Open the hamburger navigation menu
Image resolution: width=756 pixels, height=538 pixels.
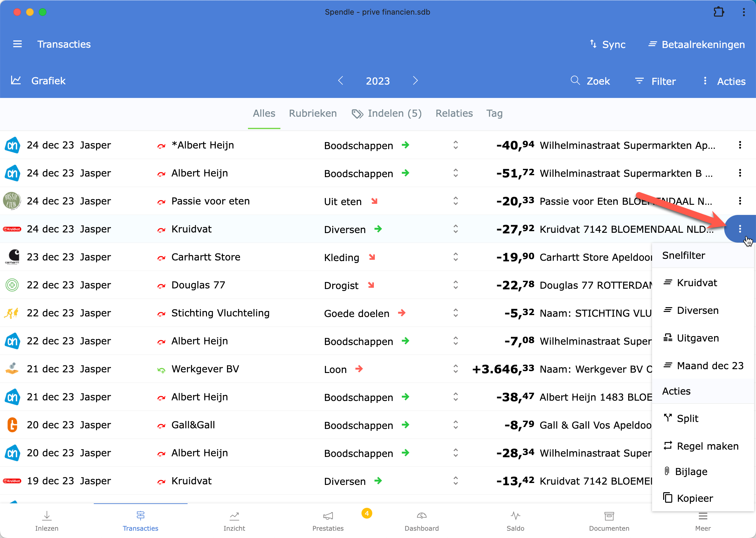[17, 44]
